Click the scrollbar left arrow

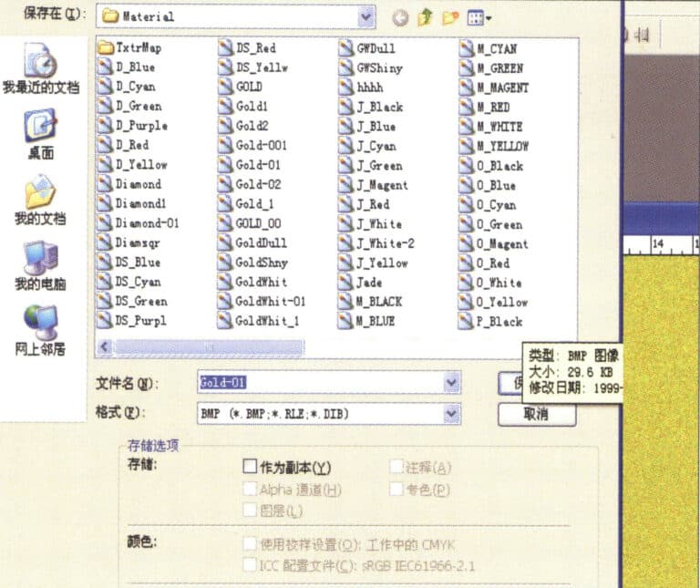pyautogui.click(x=106, y=346)
